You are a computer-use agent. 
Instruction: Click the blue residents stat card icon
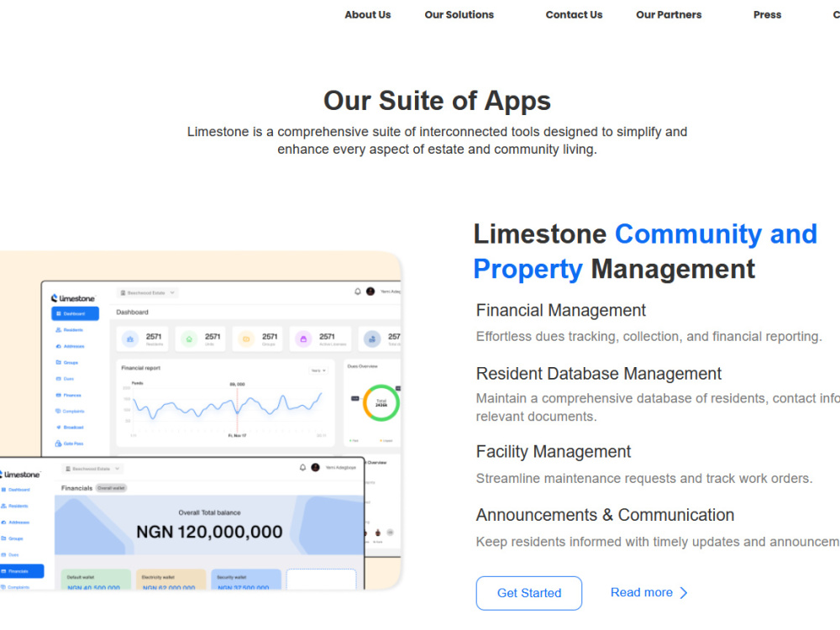(x=129, y=339)
